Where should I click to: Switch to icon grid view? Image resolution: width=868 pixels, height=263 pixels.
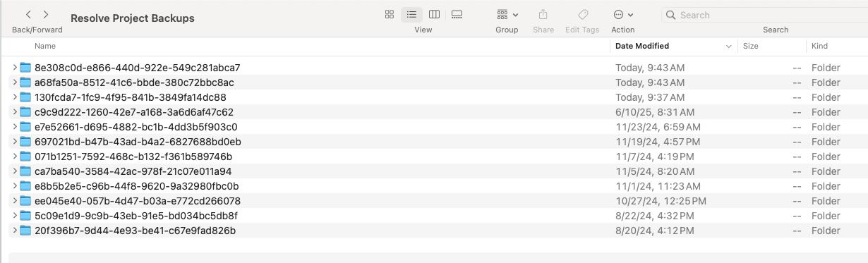[x=390, y=15]
